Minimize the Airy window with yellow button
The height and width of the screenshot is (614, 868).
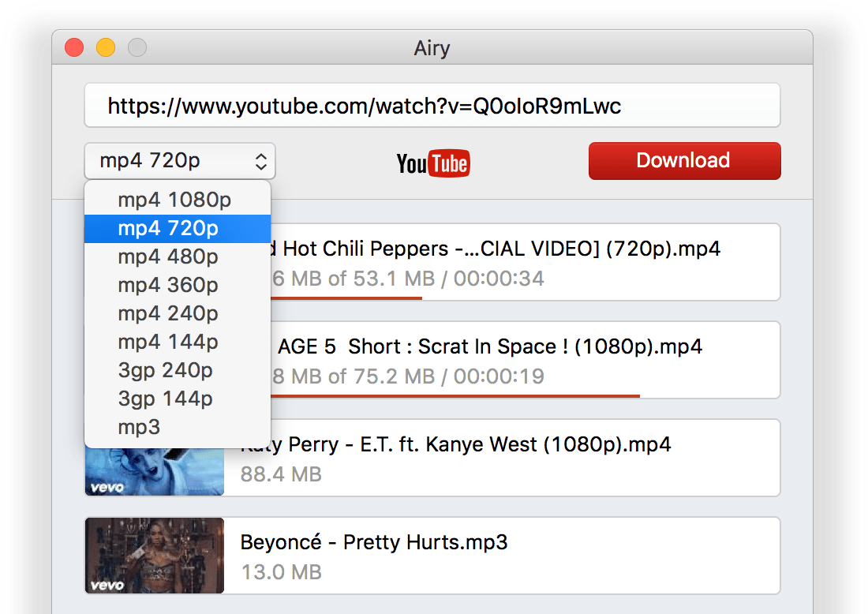(106, 47)
